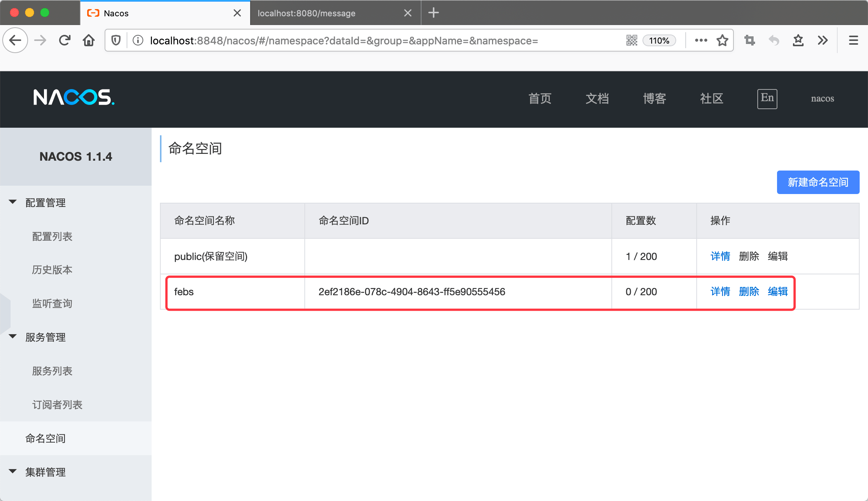The height and width of the screenshot is (501, 868).
Task: Open the browser home page icon
Action: tap(89, 40)
